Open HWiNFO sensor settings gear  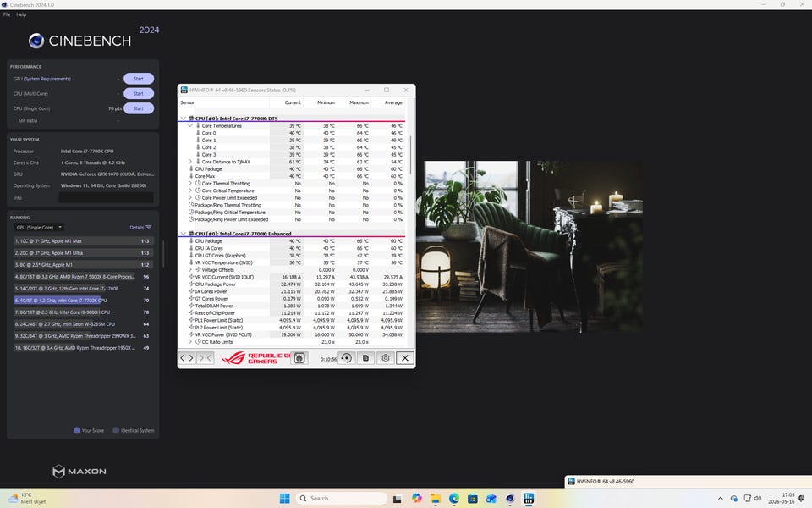[386, 357]
